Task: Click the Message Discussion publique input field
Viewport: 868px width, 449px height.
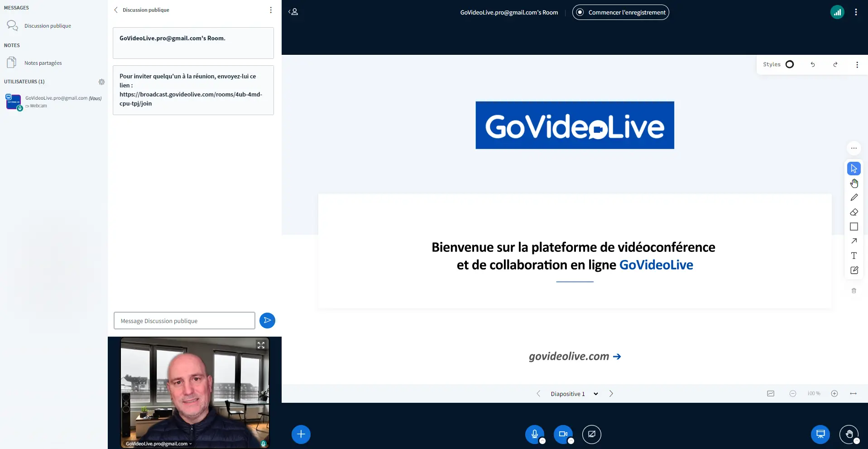Action: pyautogui.click(x=184, y=321)
